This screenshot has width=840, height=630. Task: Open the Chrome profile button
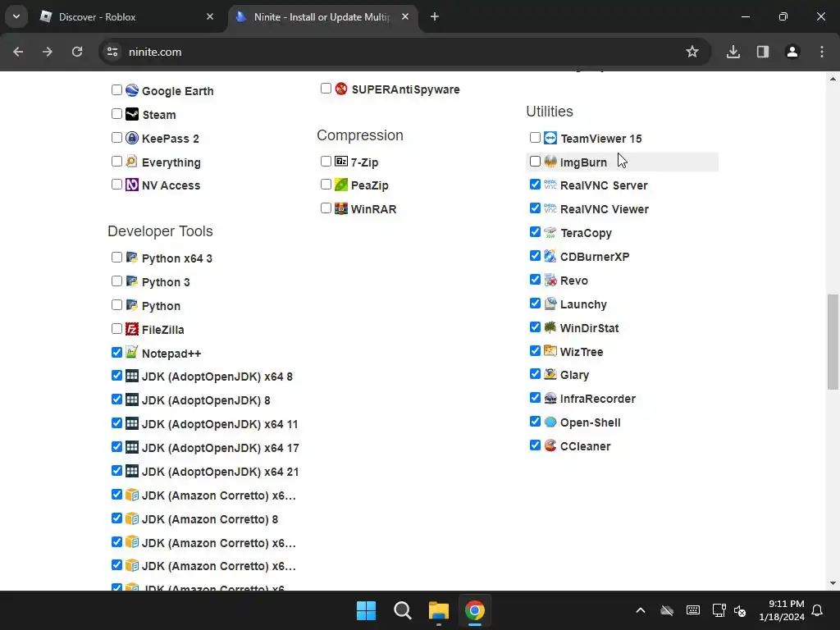(x=792, y=52)
